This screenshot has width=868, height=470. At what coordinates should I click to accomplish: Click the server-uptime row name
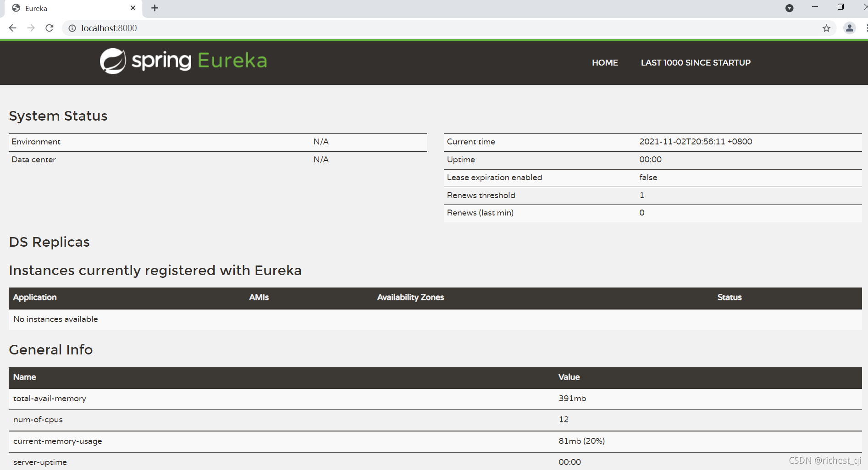tap(40, 462)
